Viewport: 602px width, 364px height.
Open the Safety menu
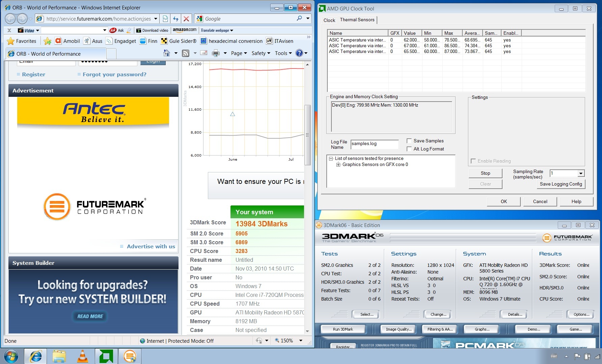261,53
